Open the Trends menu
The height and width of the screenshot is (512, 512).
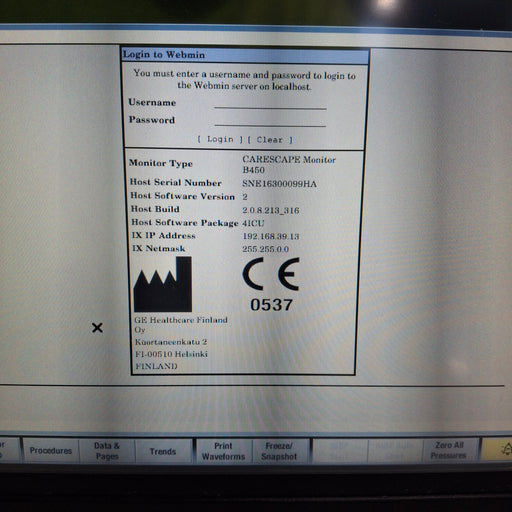pos(163,451)
